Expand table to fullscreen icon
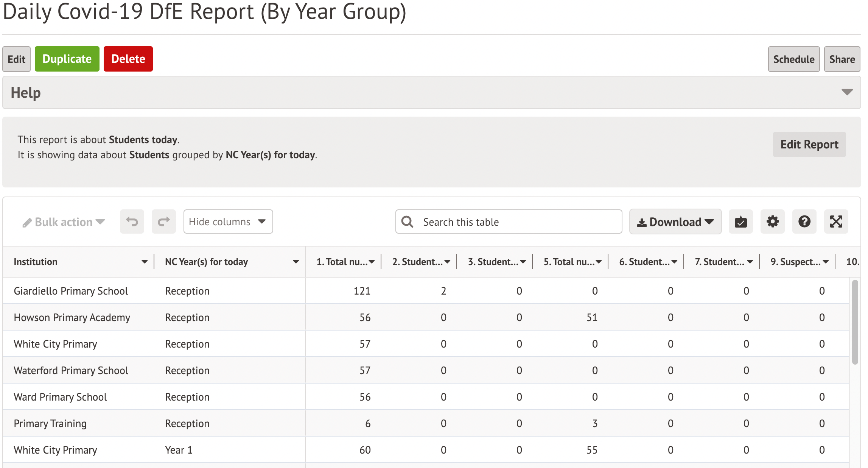Viewport: 868px width, 468px height. (836, 222)
